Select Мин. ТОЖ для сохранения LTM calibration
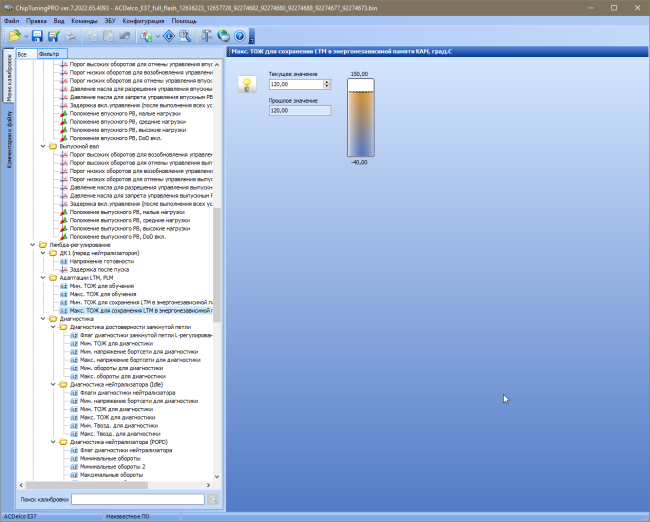This screenshot has width=650, height=522. [x=141, y=303]
